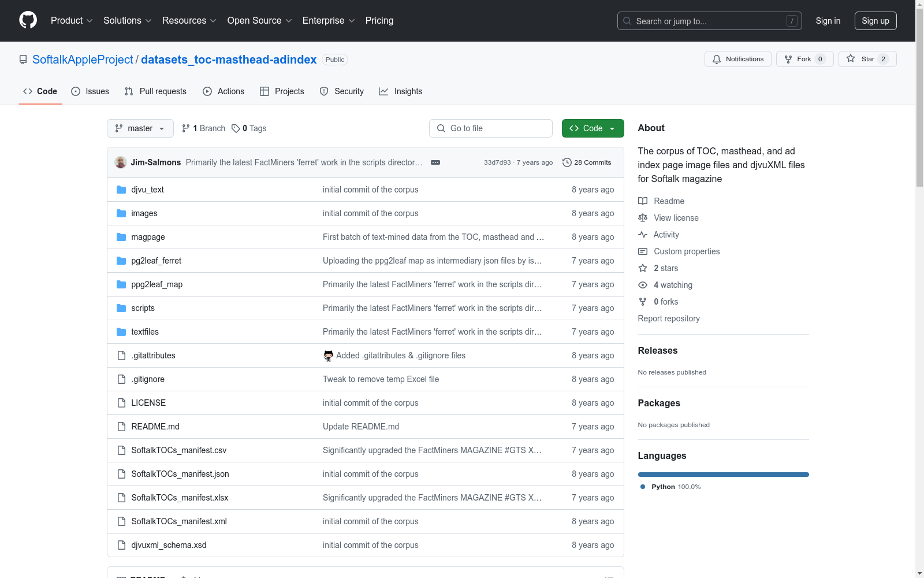Click the star icon beside 2 stars
The image size is (924, 578).
coord(643,268)
